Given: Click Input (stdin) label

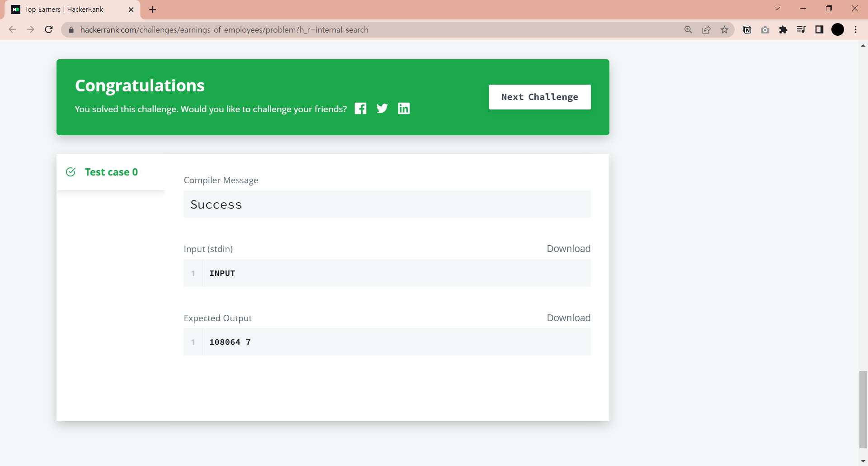Looking at the screenshot, I should pyautogui.click(x=208, y=249).
